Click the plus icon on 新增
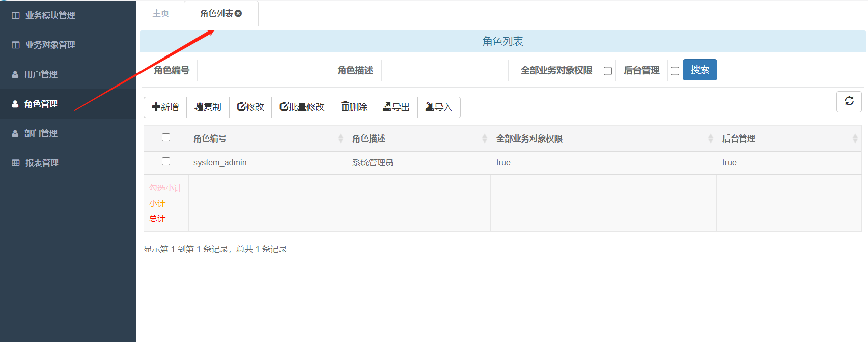Viewport: 868px width, 342px height. click(156, 107)
